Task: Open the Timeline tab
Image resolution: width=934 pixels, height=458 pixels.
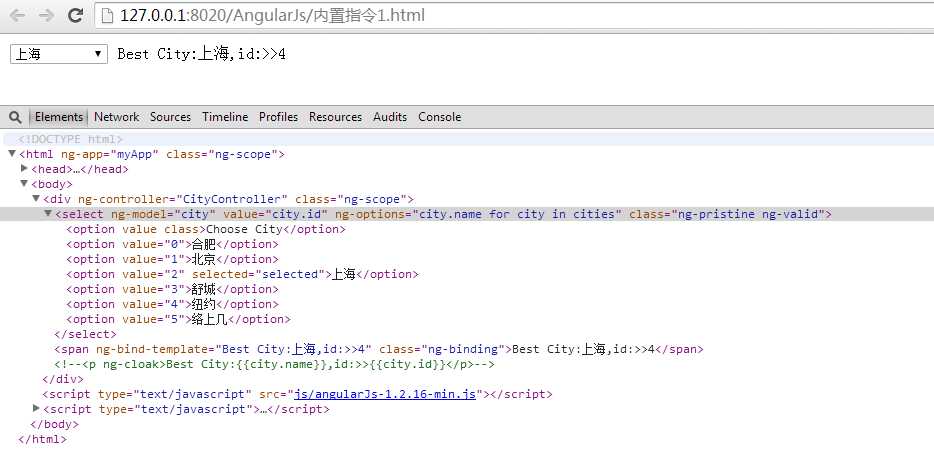Action: point(225,117)
